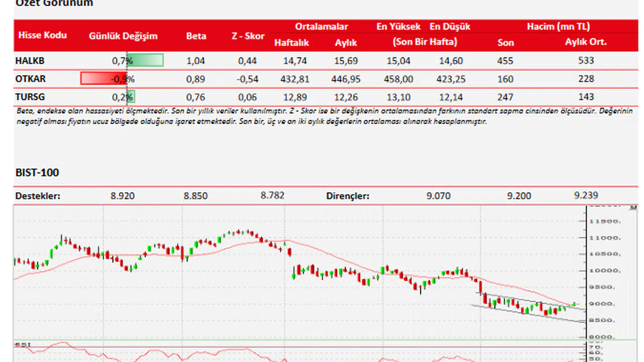The height and width of the screenshot is (362, 644).
Task: Click the Günlük Değişim column header
Action: (123, 36)
